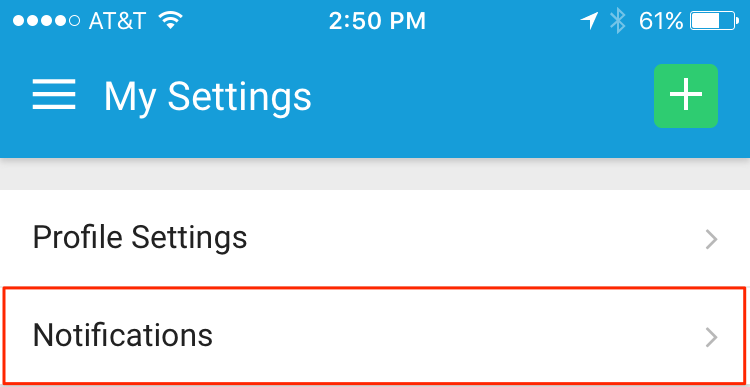Tap the green plus add button

[685, 96]
